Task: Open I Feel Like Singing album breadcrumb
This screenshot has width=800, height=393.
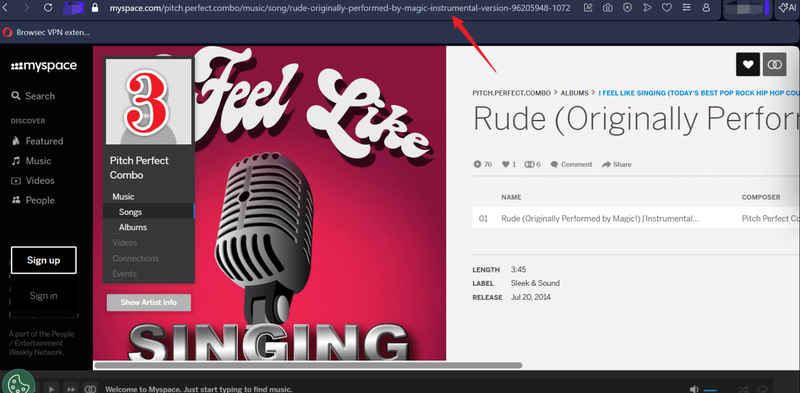Action: (x=698, y=93)
